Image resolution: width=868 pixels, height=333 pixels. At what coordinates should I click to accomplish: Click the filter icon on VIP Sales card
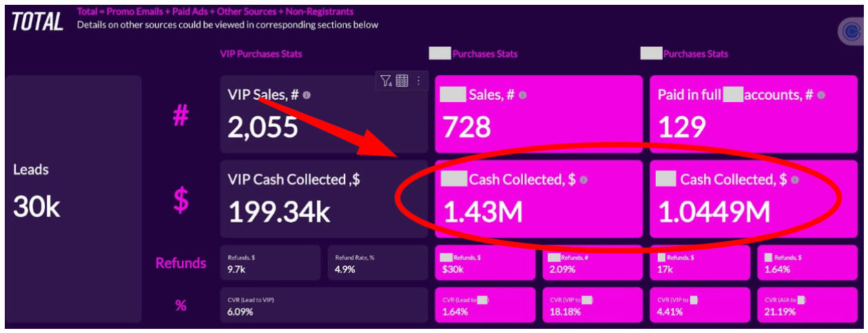(386, 81)
